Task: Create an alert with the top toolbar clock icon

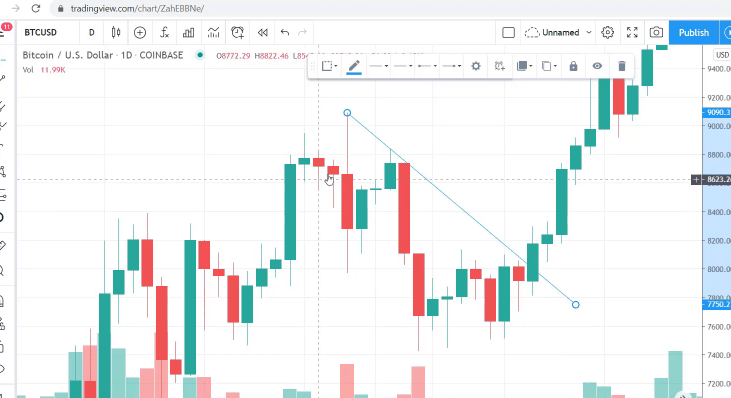Action: tap(238, 33)
